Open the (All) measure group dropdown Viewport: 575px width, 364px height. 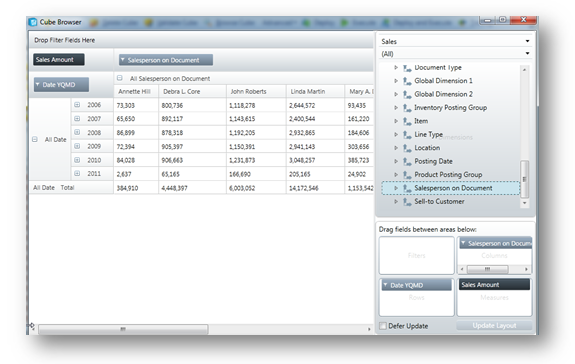(527, 54)
